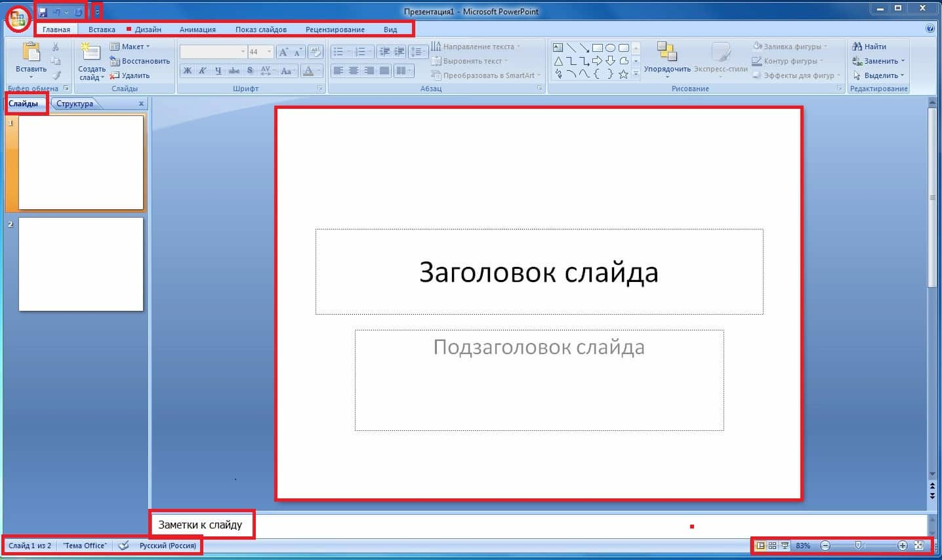The height and width of the screenshot is (560, 942).
Task: Open character spacing AV dropdown
Action: (x=266, y=71)
